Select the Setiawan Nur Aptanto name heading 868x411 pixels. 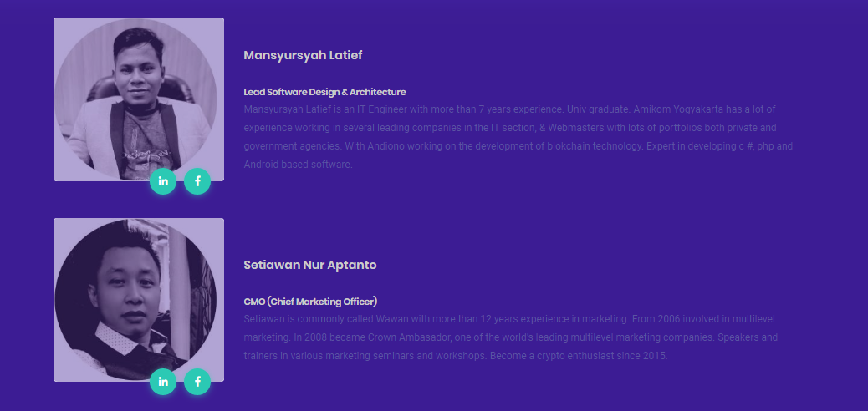point(310,265)
